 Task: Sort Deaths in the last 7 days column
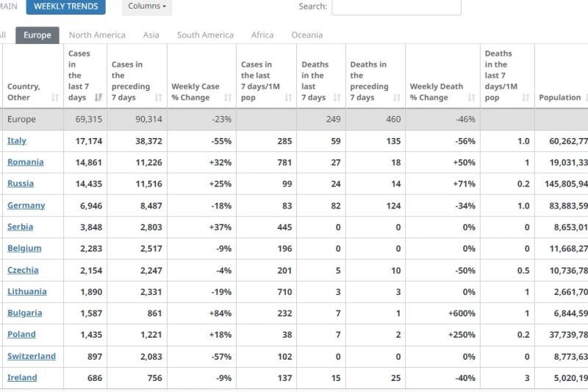click(337, 98)
